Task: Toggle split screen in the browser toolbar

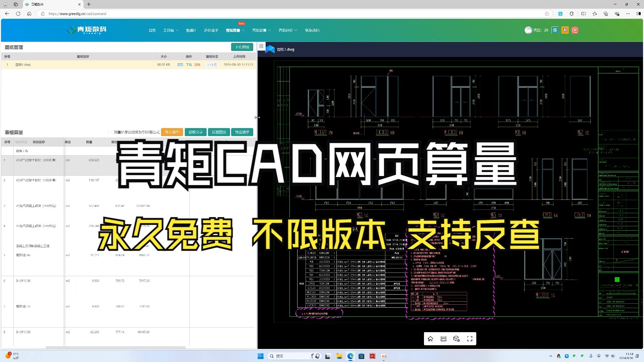Action: point(584,14)
